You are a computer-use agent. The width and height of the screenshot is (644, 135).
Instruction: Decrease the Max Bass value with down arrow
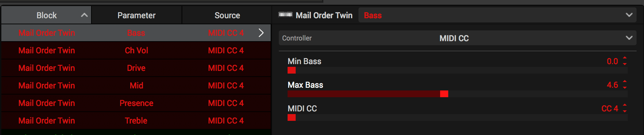click(625, 87)
